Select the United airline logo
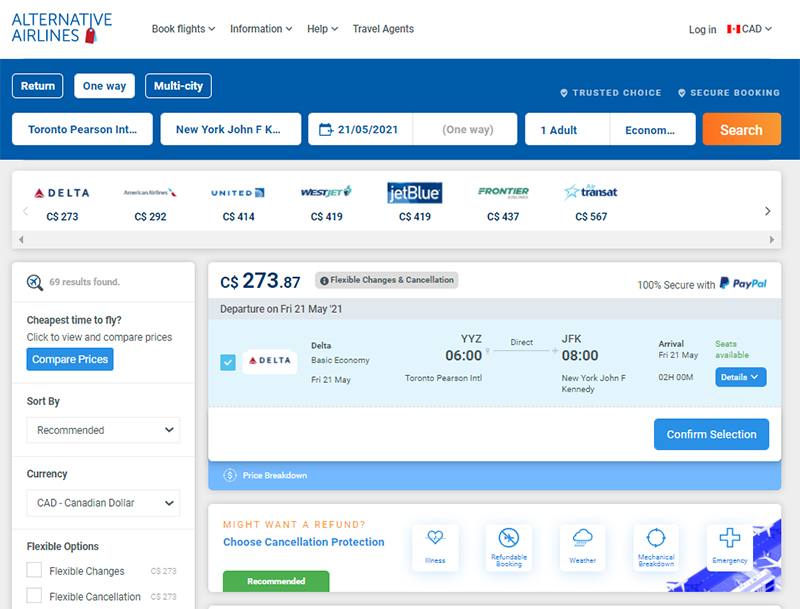Image resolution: width=800 pixels, height=609 pixels. (x=238, y=193)
